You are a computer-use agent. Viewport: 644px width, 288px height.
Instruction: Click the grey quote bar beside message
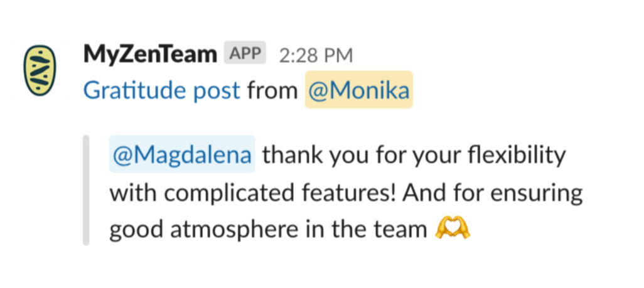tap(86, 190)
